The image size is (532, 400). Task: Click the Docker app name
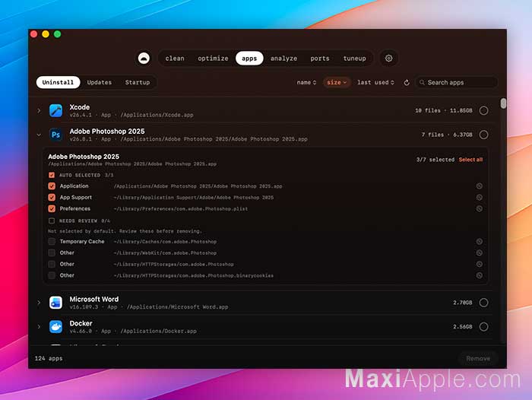click(x=81, y=323)
